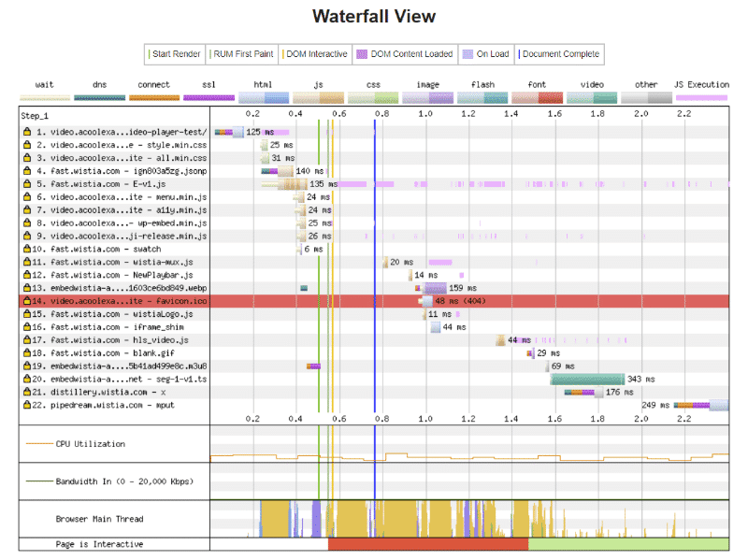Click the 140 ms jsonp request bar
The image size is (748, 560).
[277, 171]
